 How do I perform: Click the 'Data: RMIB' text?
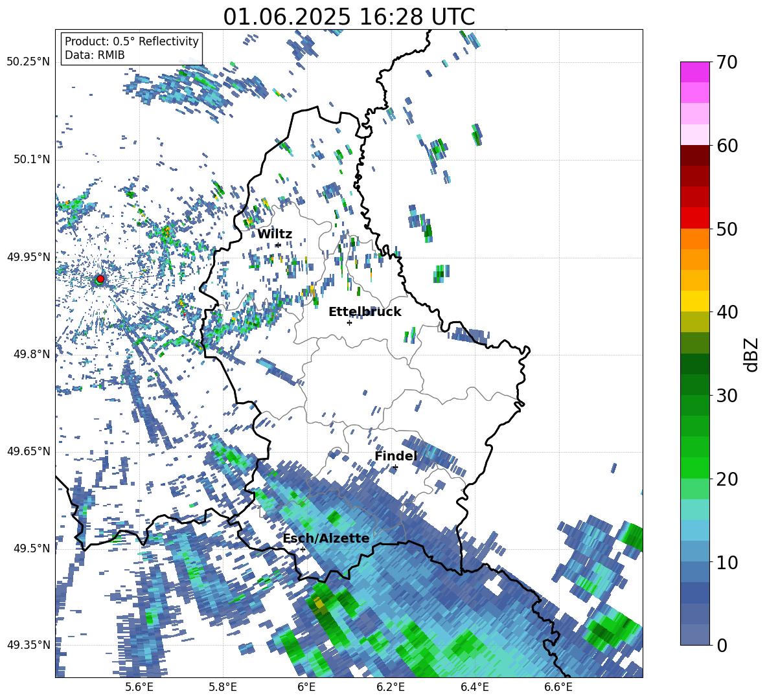click(x=95, y=55)
